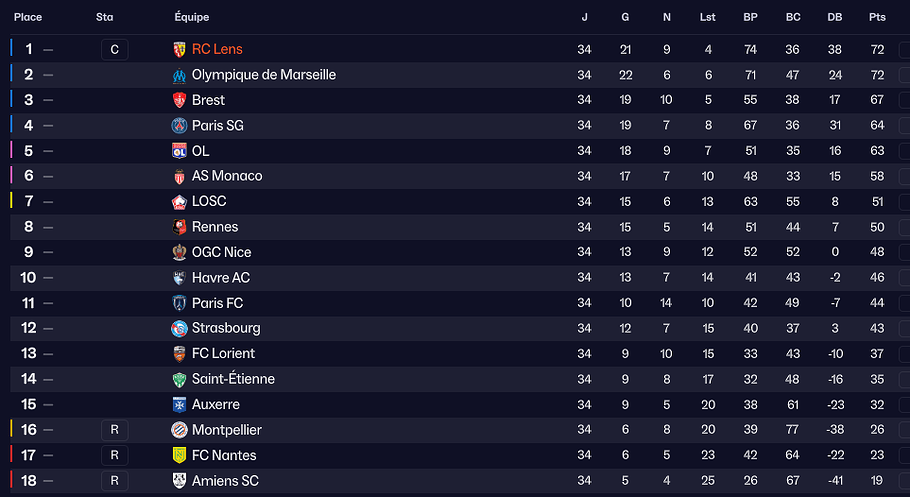Click the RC Lens club crest

click(180, 49)
